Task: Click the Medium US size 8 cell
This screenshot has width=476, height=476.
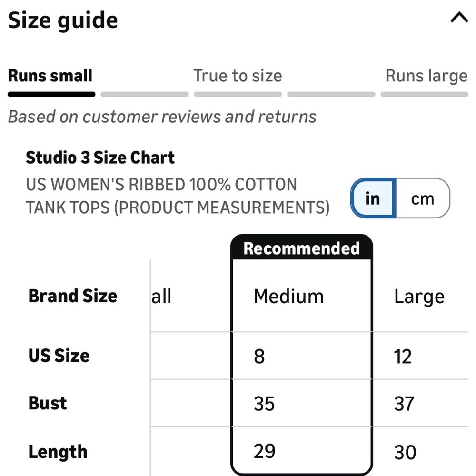Action: coord(259,356)
